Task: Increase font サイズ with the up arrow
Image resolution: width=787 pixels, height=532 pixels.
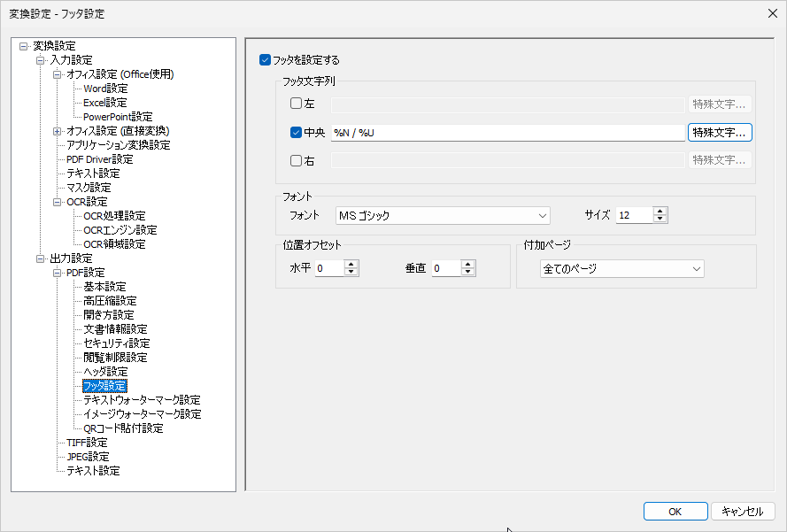Action: pyautogui.click(x=660, y=211)
